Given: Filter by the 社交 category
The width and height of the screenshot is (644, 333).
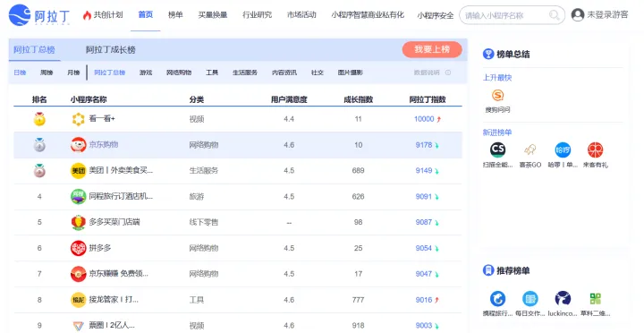Looking at the screenshot, I should point(317,73).
